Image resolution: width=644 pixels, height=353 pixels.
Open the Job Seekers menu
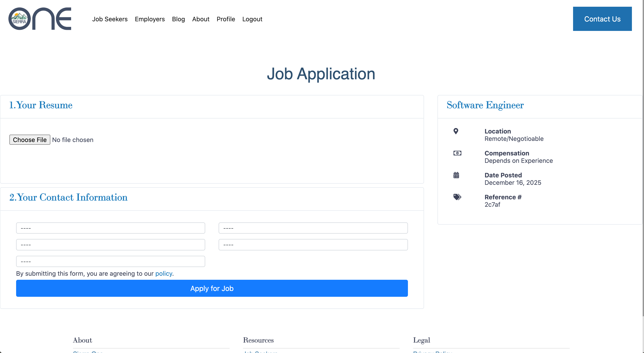[x=110, y=19]
